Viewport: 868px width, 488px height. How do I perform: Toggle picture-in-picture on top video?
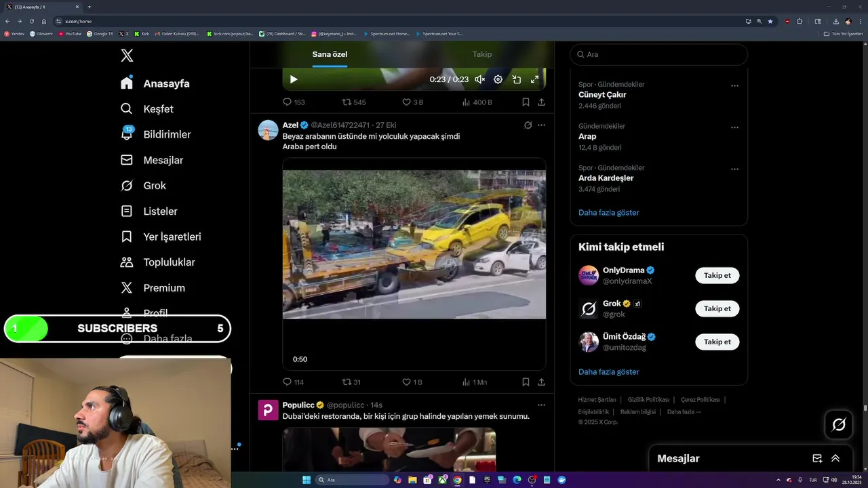(x=516, y=79)
